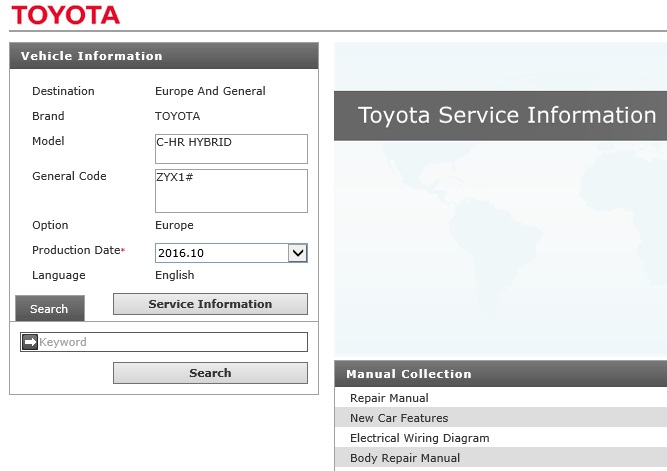Click the General Code label
The height and width of the screenshot is (471, 667).
[x=69, y=176]
